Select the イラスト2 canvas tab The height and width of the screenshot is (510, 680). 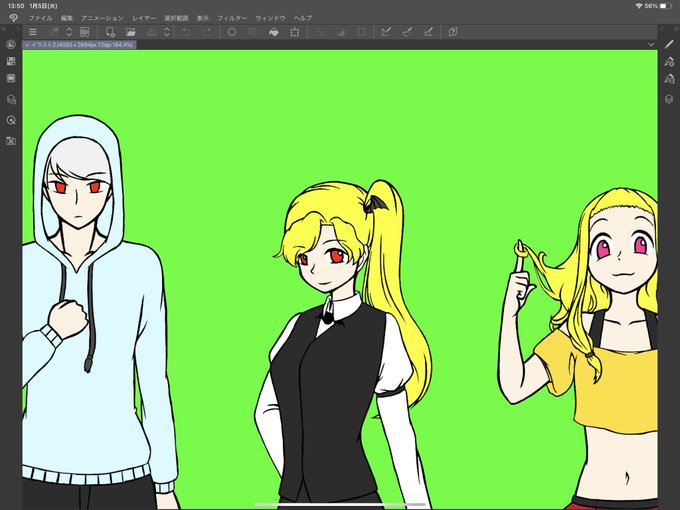tap(79, 45)
